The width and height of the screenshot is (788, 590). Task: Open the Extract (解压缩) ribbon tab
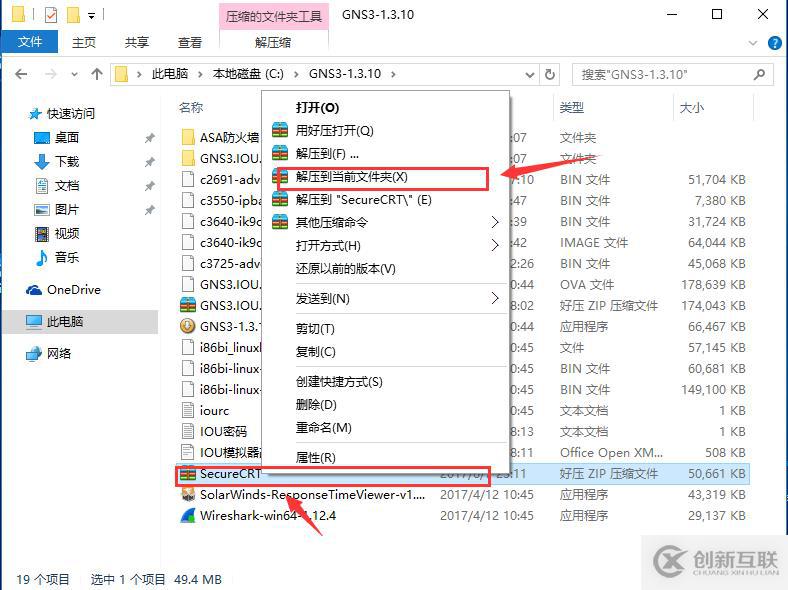point(273,42)
